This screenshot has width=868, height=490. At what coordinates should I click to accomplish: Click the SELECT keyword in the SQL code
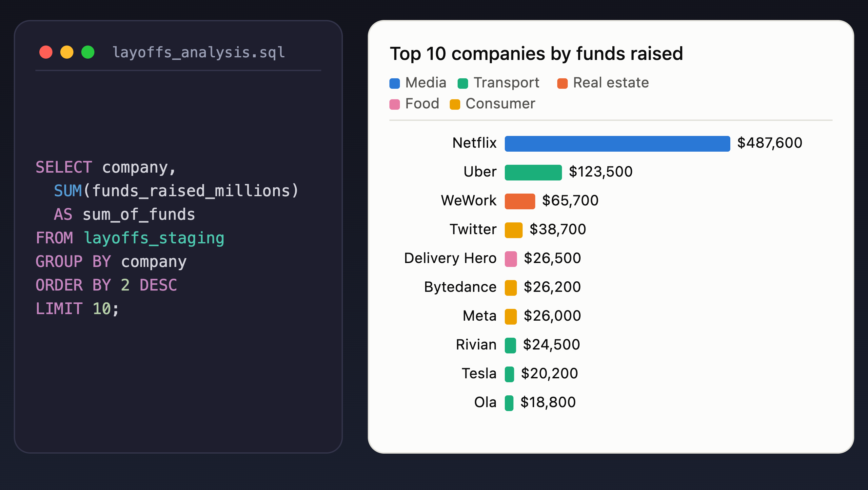pyautogui.click(x=64, y=167)
